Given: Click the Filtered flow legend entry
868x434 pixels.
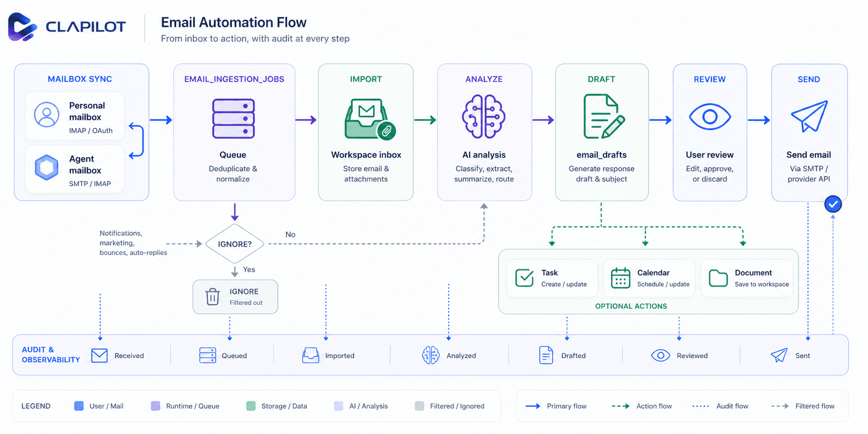Looking at the screenshot, I should (x=802, y=406).
